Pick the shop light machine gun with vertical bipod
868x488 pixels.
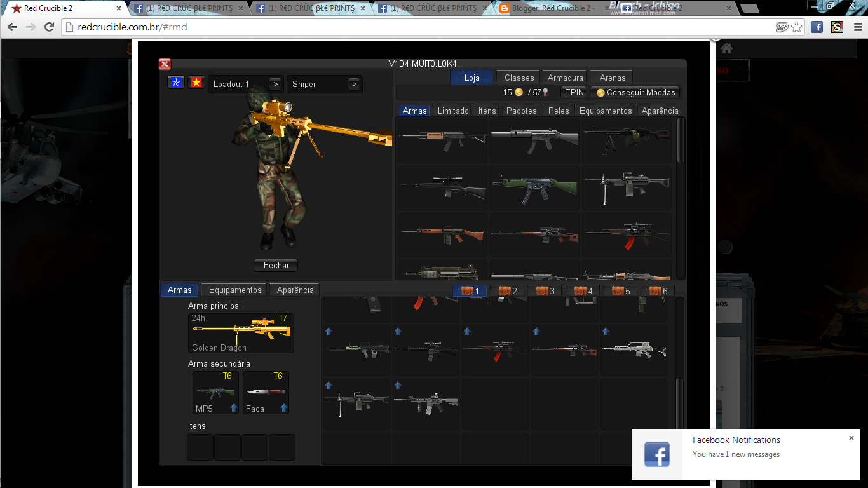coord(627,187)
